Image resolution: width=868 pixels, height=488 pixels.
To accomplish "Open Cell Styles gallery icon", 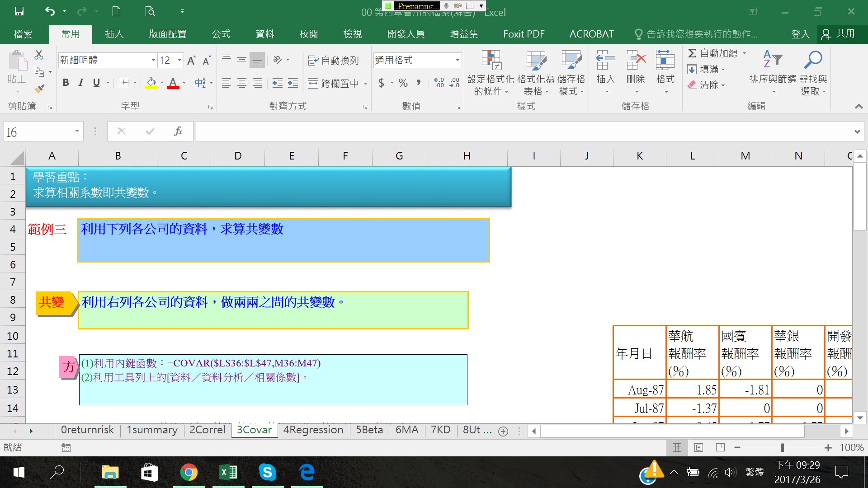I will (x=571, y=60).
